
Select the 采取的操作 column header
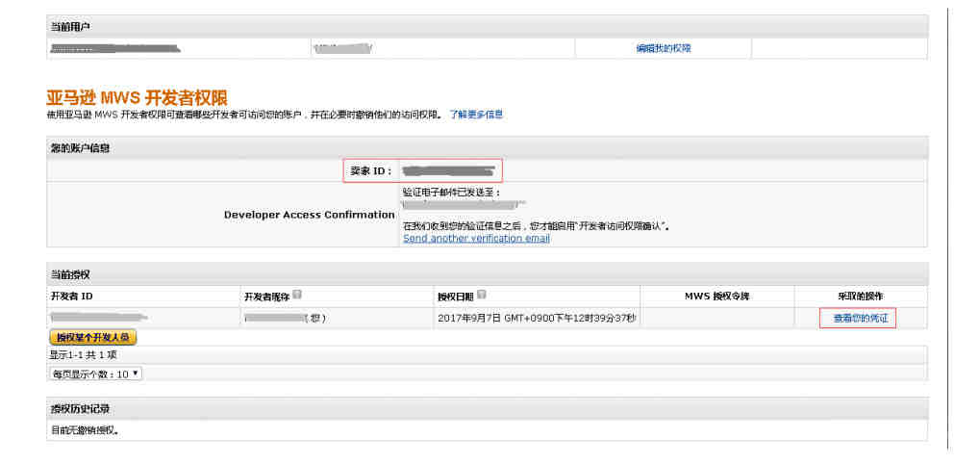(x=861, y=296)
